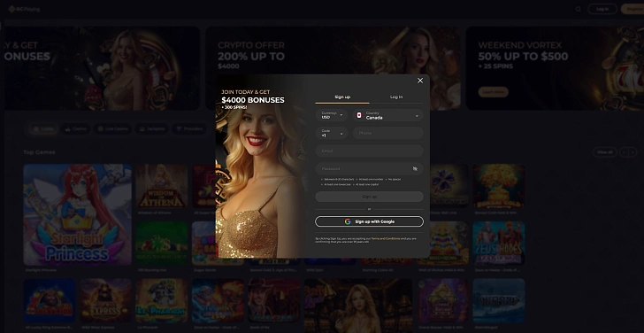This screenshot has width=644, height=333.
Task: Click the header Log in button
Action: pyautogui.click(x=602, y=9)
